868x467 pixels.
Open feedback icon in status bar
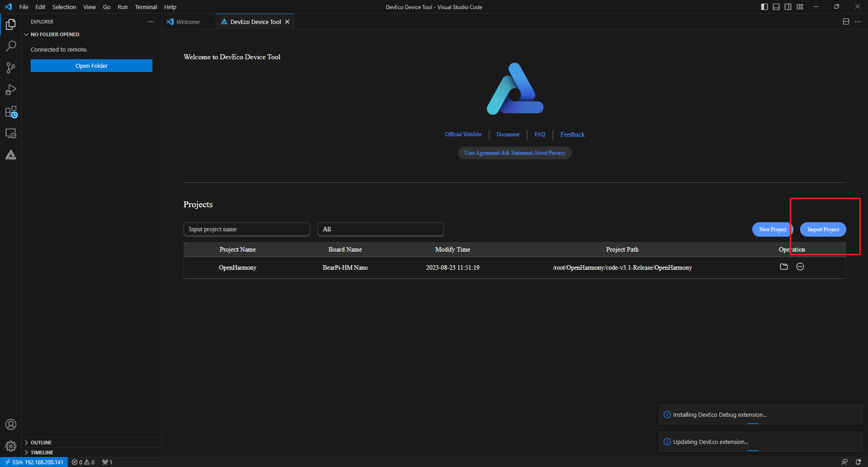(844, 462)
